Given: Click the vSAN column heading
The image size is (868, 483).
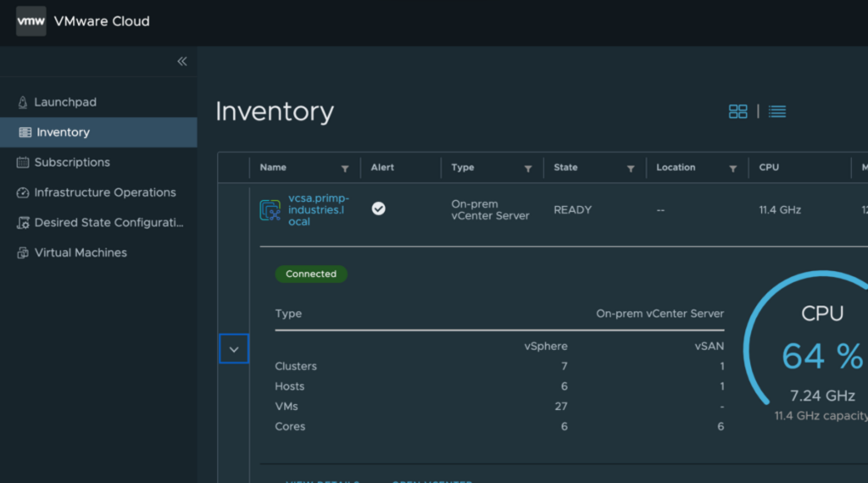Looking at the screenshot, I should click(x=709, y=347).
